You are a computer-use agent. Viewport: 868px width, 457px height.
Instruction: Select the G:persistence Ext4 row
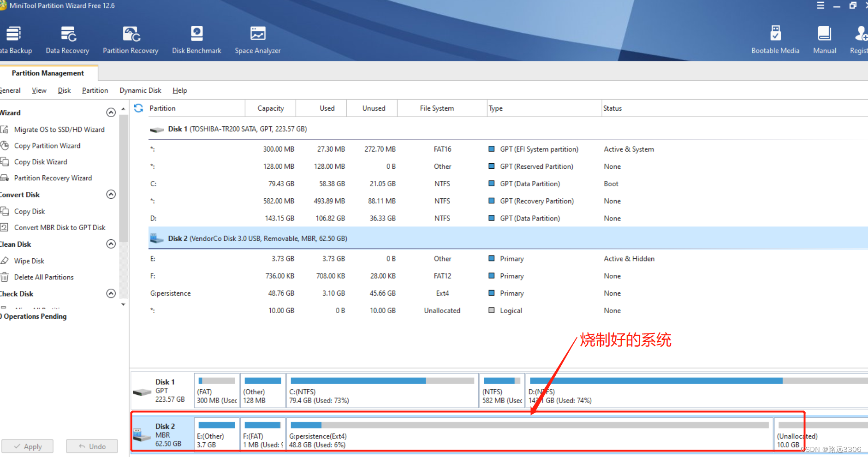tap(508, 293)
